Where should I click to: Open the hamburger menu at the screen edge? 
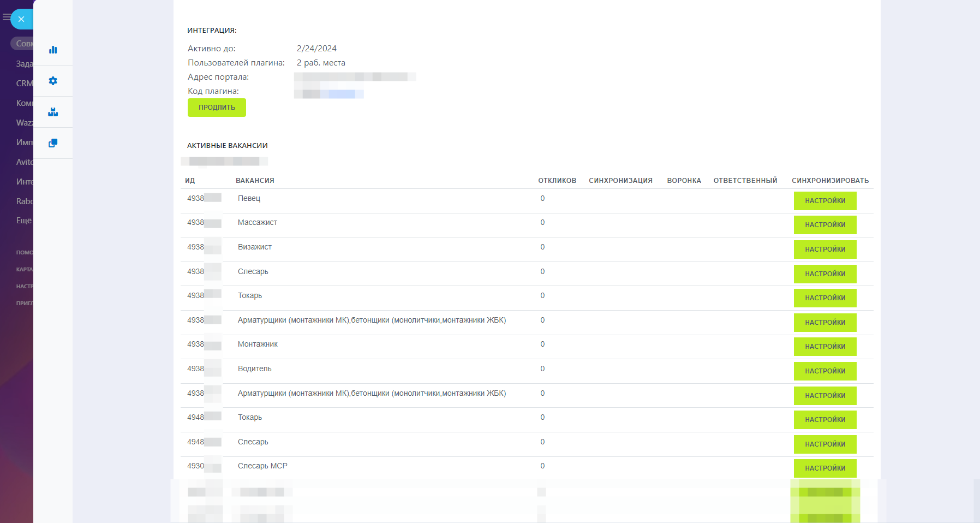tap(6, 17)
